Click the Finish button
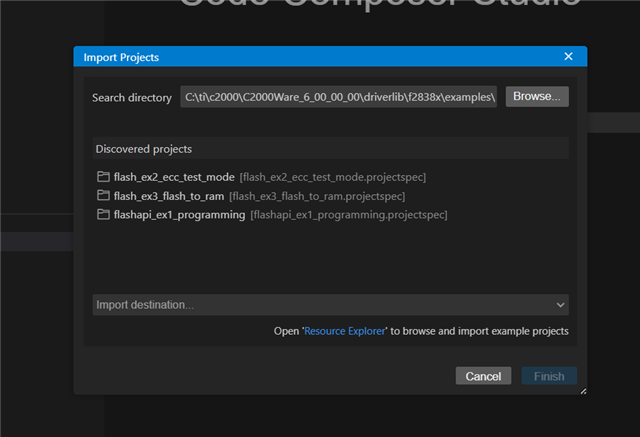Screen dimensions: 640x437 (549, 376)
